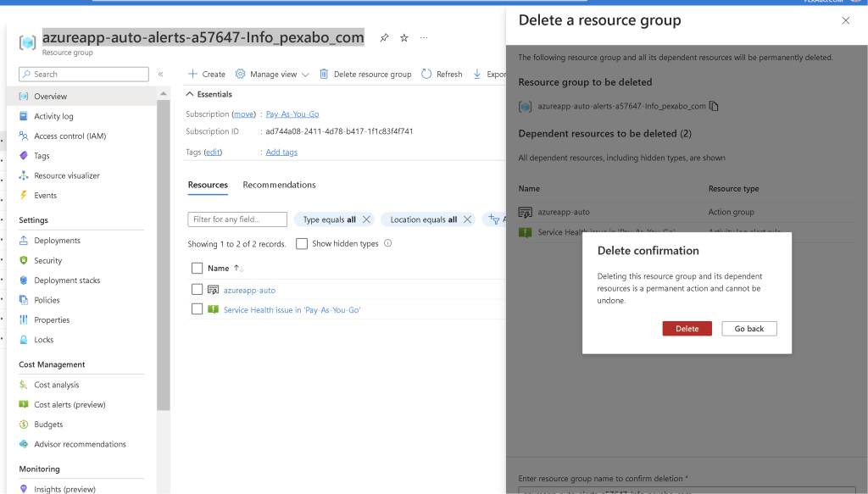Image resolution: width=868 pixels, height=494 pixels.
Task: Tick the Service Health issue row checkbox
Action: click(197, 308)
